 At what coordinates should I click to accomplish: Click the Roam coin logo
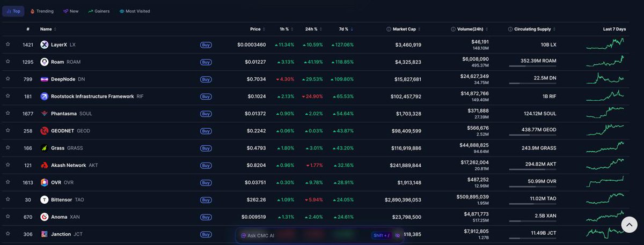[45, 62]
